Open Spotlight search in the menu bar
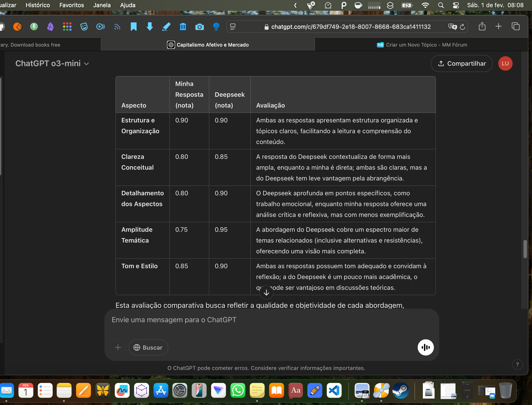Viewport: 532px width, 405px height. (x=441, y=5)
